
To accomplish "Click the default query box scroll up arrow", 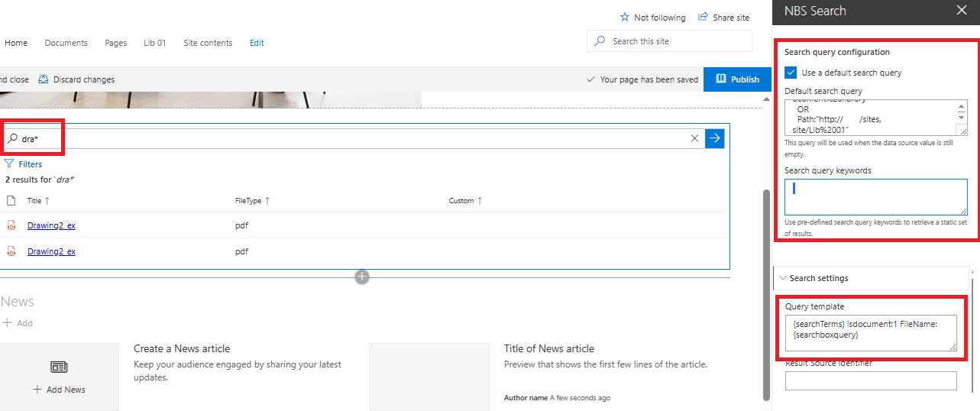I will 962,105.
